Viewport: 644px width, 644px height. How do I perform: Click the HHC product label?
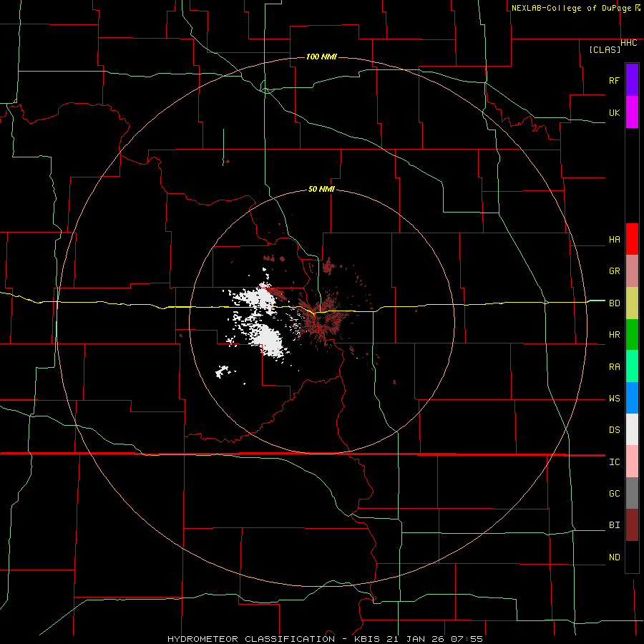click(629, 43)
